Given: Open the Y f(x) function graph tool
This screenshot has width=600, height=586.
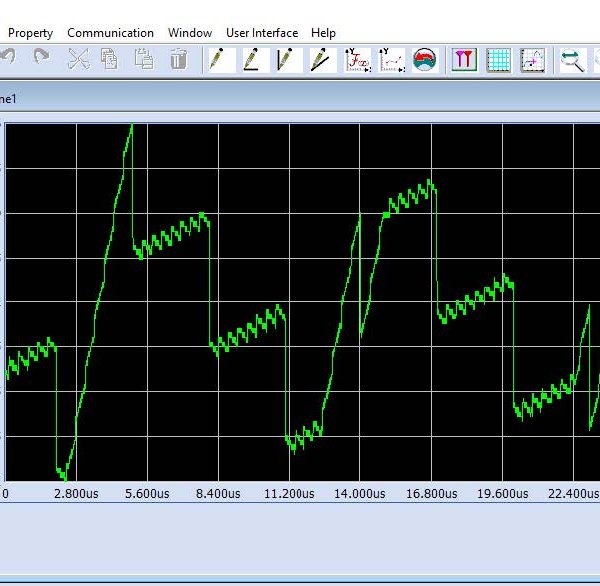Looking at the screenshot, I should coord(357,60).
